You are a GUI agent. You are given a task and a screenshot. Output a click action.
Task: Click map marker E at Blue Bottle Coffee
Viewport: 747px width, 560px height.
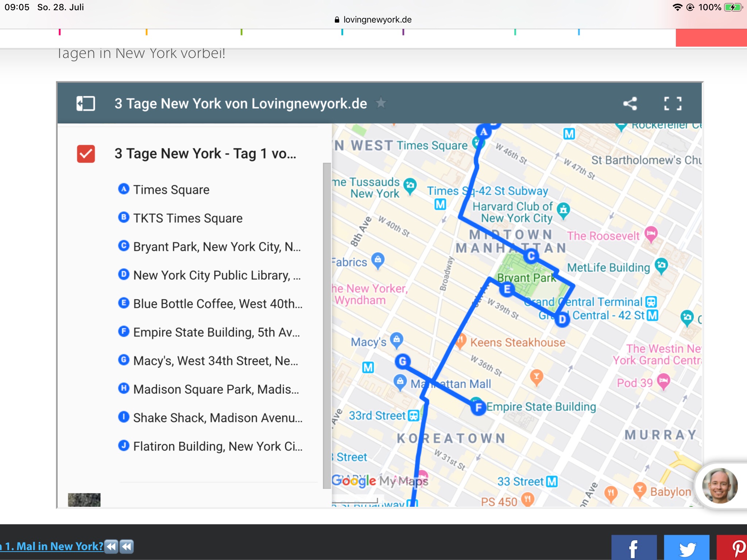coord(507,289)
